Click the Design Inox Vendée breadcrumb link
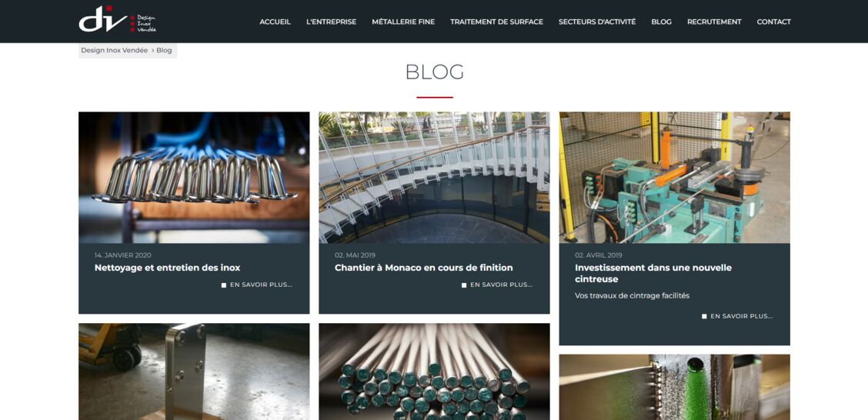This screenshot has height=420, width=868. click(115, 50)
